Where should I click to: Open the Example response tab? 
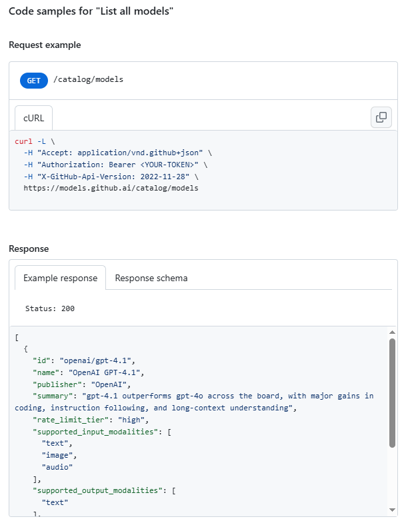[60, 278]
